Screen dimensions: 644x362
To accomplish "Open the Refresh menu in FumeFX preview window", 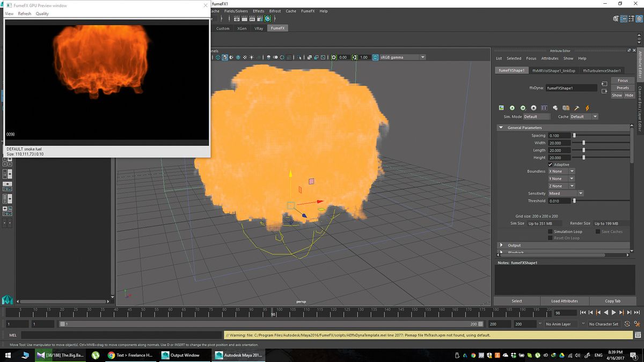I will point(24,13).
